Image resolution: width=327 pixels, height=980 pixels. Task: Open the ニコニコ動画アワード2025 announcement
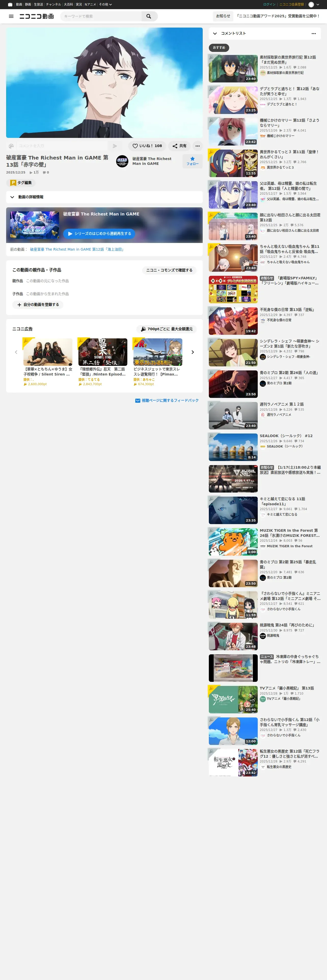coord(278,16)
